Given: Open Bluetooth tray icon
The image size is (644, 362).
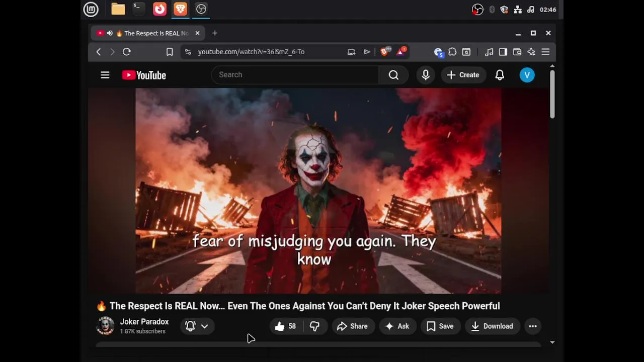Looking at the screenshot, I should (492, 10).
